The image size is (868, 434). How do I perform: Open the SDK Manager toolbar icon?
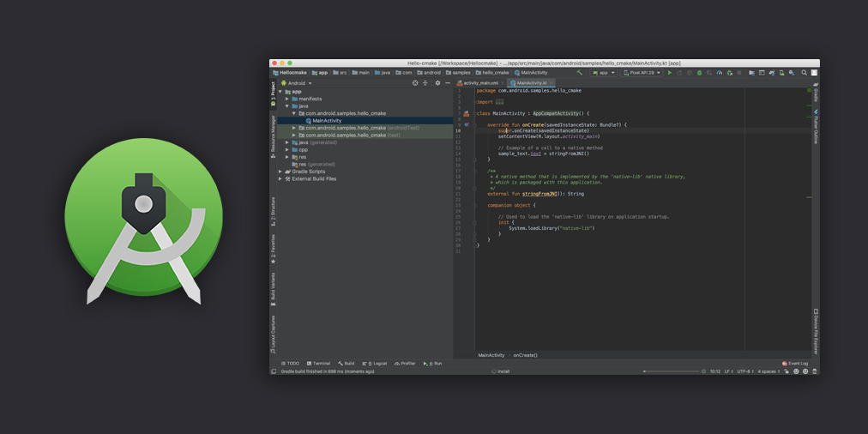click(x=791, y=73)
